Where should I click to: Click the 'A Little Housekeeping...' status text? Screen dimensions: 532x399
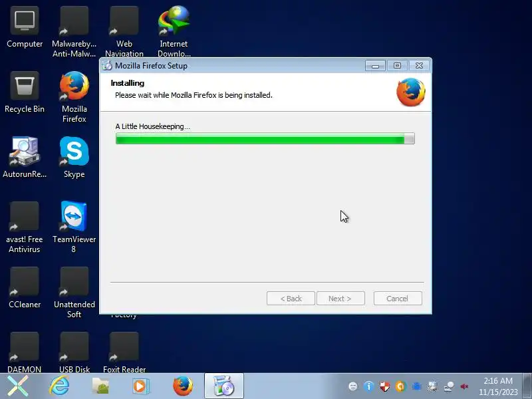[153, 126]
